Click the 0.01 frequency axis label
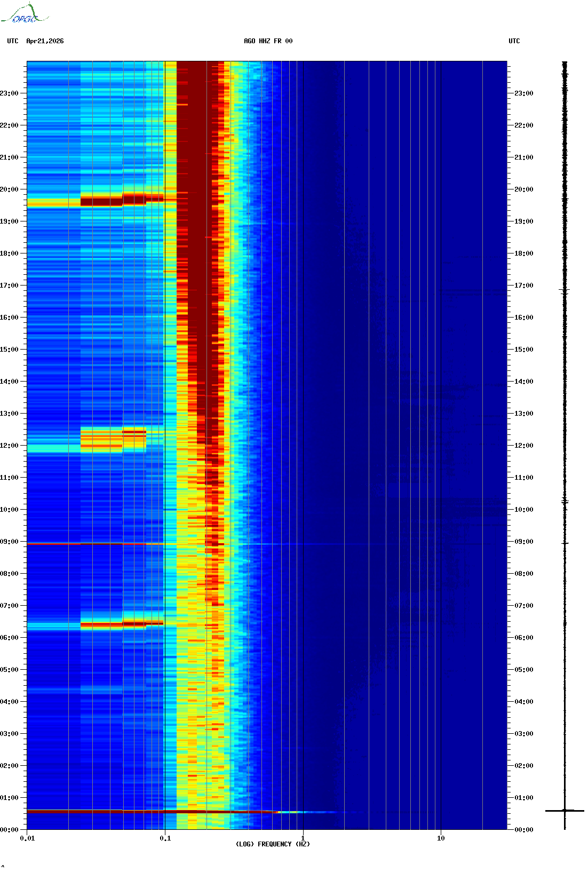This screenshot has height=872, width=588. click(x=27, y=838)
